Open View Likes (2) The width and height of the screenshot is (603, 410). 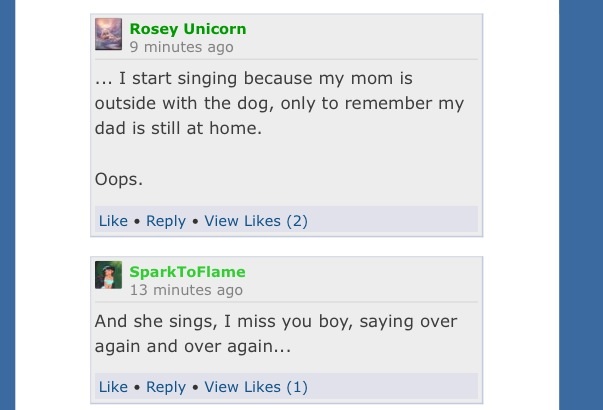tap(256, 221)
